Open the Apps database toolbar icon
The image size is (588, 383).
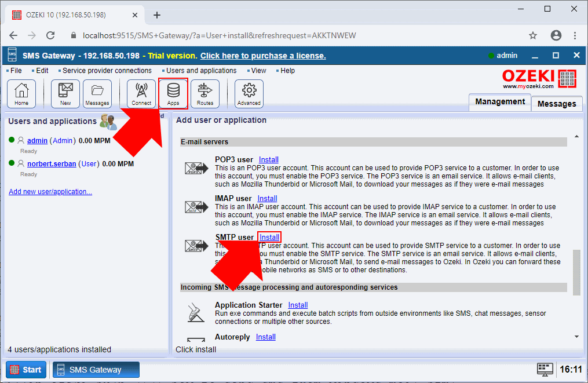[x=173, y=94]
